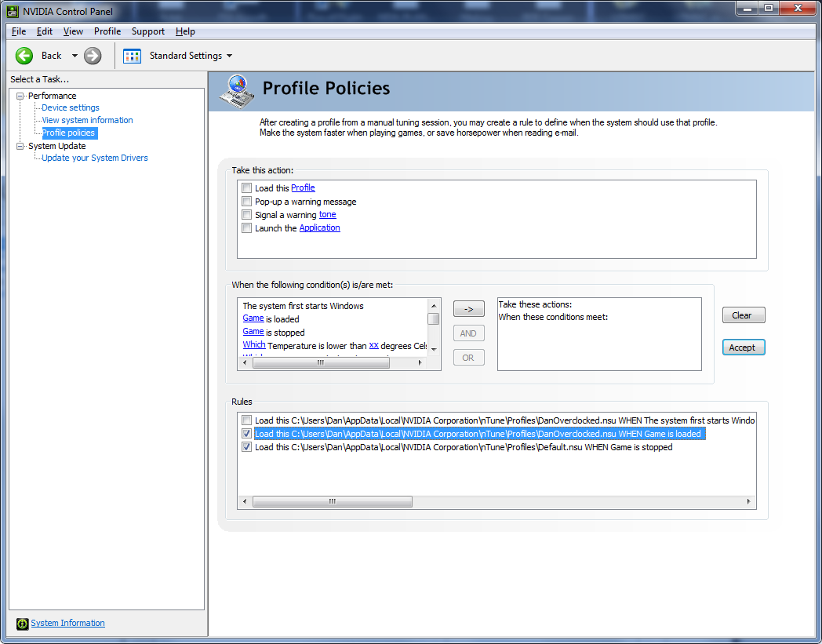Click the conditions list horizontal scrollbar thumb
Viewport: 822px width, 644px height.
pos(321,363)
